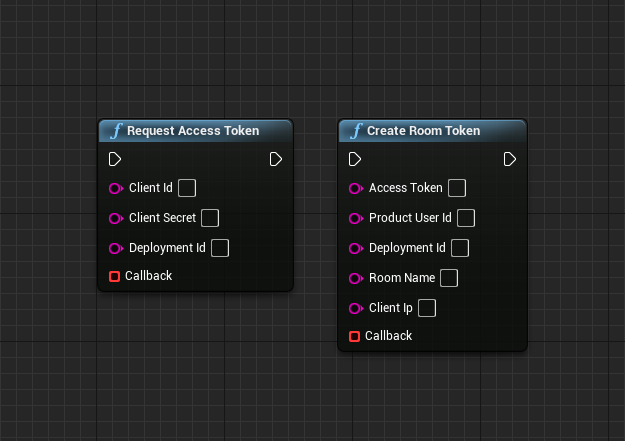Click the Client Id input pin

[x=115, y=188]
